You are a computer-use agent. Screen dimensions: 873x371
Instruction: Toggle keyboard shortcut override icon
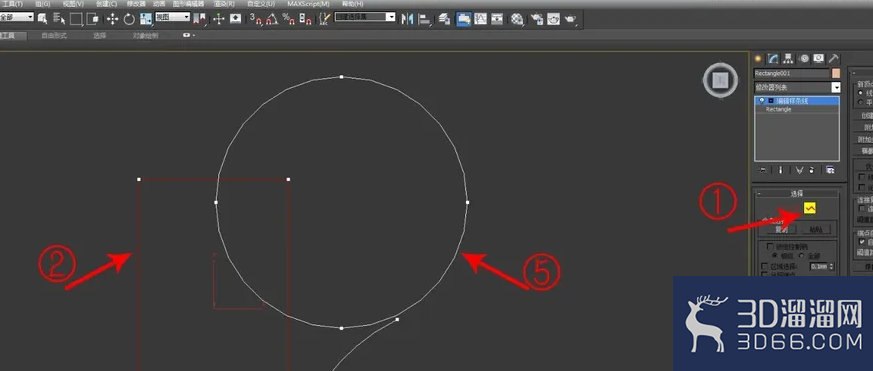click(x=236, y=18)
